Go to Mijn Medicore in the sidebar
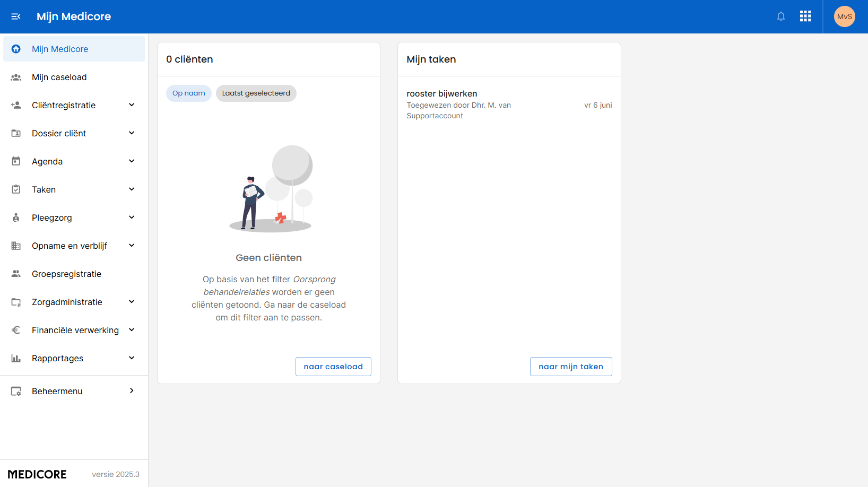This screenshot has height=487, width=868. [x=60, y=49]
